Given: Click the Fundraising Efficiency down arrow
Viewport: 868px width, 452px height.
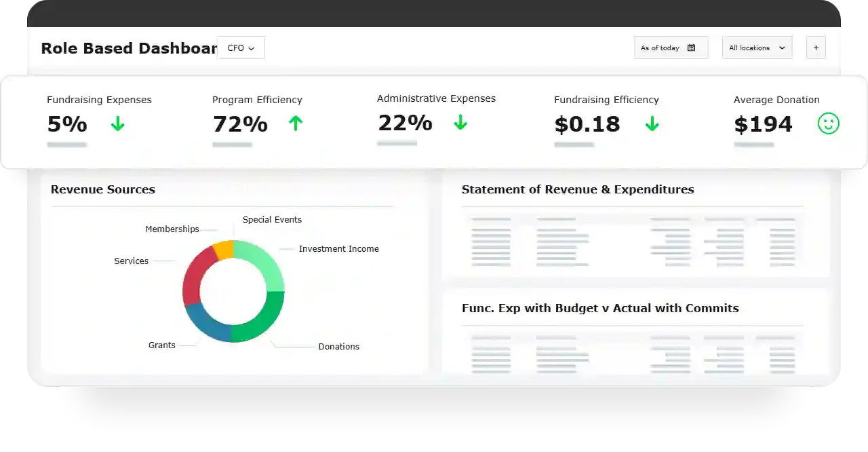Looking at the screenshot, I should pyautogui.click(x=652, y=124).
